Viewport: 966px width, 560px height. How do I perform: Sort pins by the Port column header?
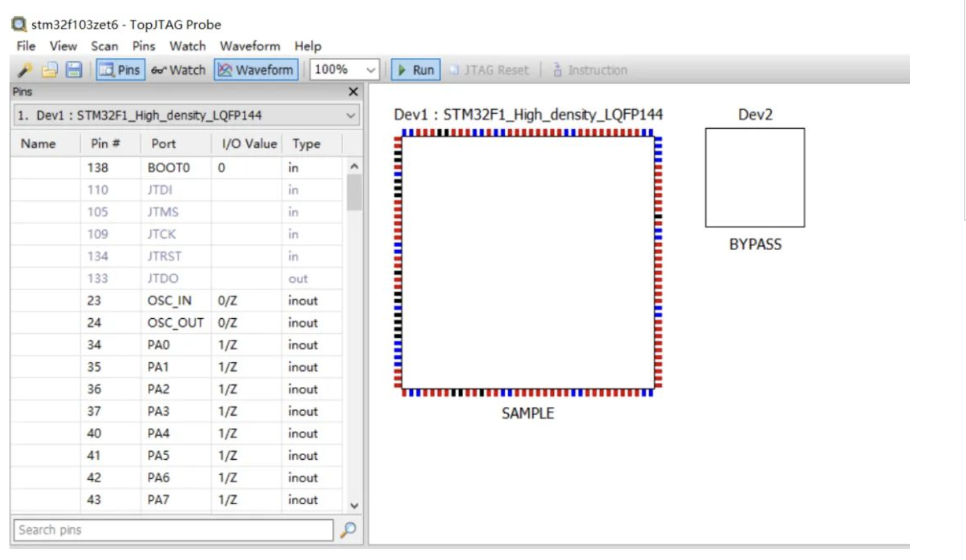[x=176, y=144]
